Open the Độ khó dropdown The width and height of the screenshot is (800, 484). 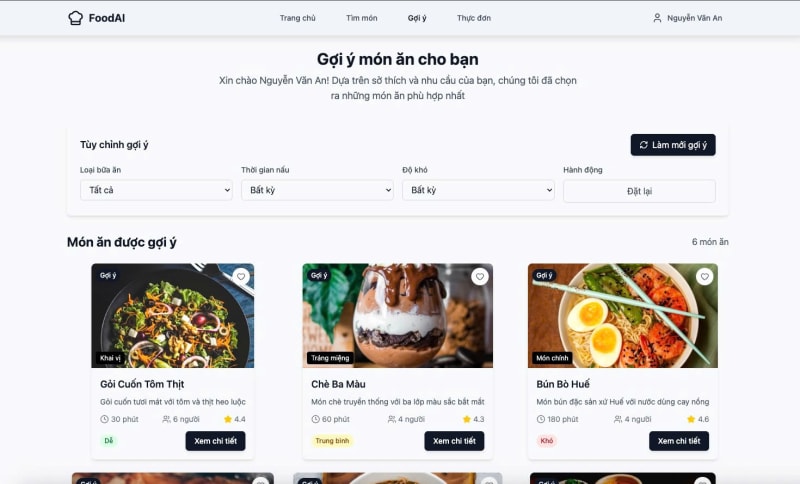point(478,190)
